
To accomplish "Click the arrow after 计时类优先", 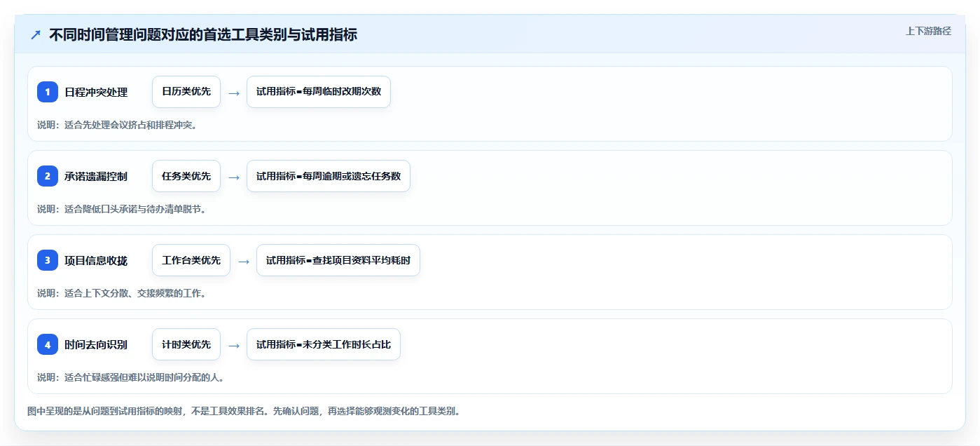I will tap(234, 345).
